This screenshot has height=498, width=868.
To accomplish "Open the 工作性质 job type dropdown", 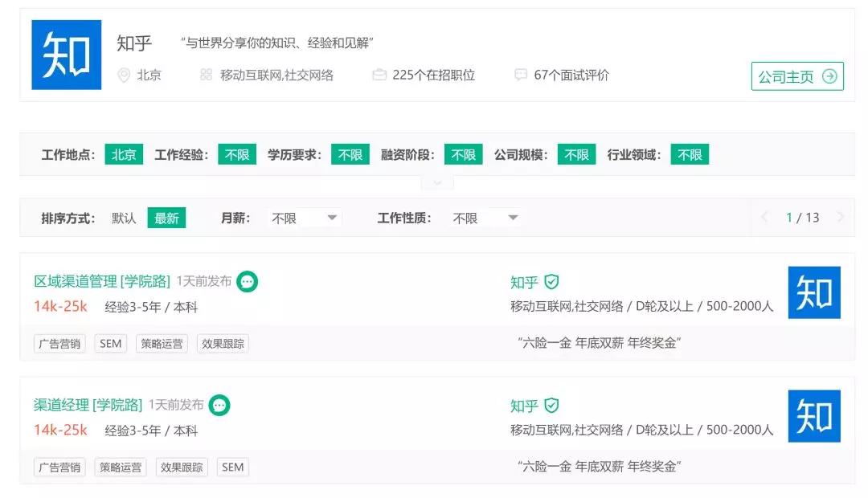I will pyautogui.click(x=485, y=218).
